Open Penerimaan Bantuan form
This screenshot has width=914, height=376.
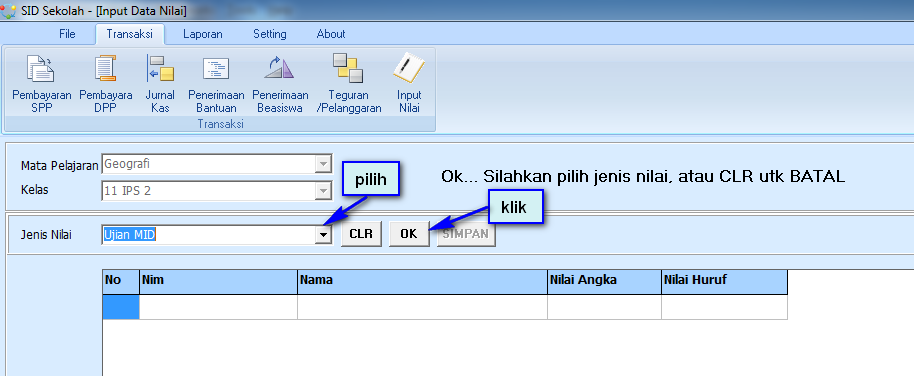coord(216,83)
